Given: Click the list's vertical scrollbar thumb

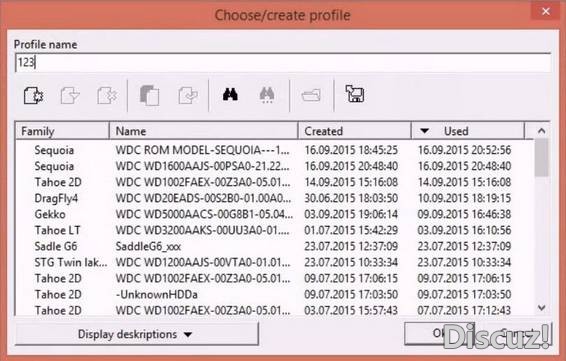Looking at the screenshot, I should click(541, 158).
